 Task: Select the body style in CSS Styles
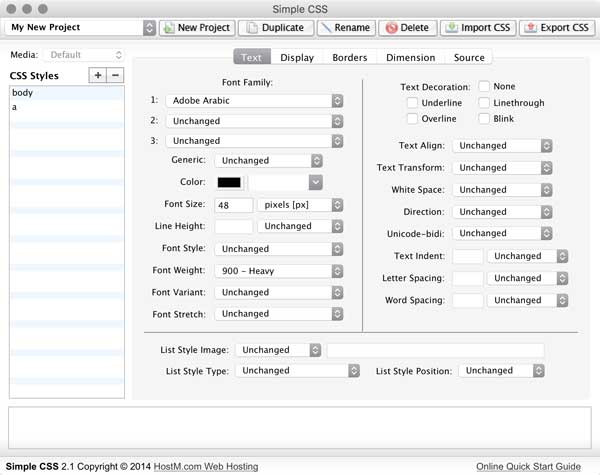67,93
